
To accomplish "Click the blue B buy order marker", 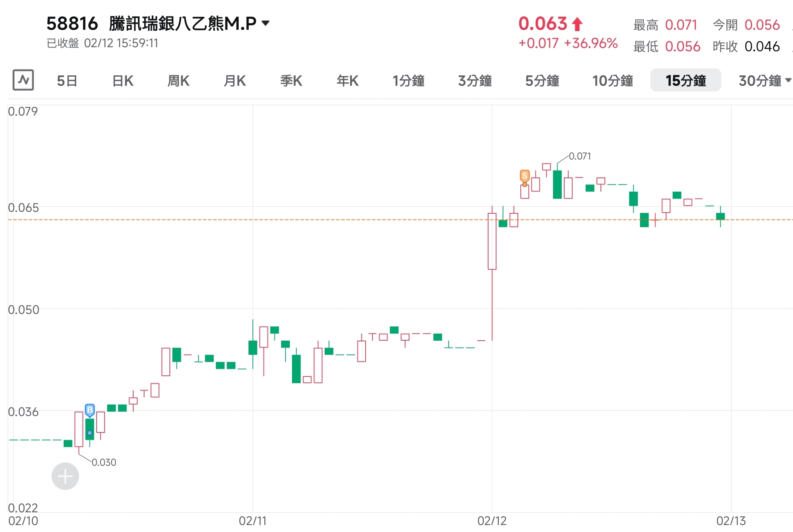I will click(89, 410).
